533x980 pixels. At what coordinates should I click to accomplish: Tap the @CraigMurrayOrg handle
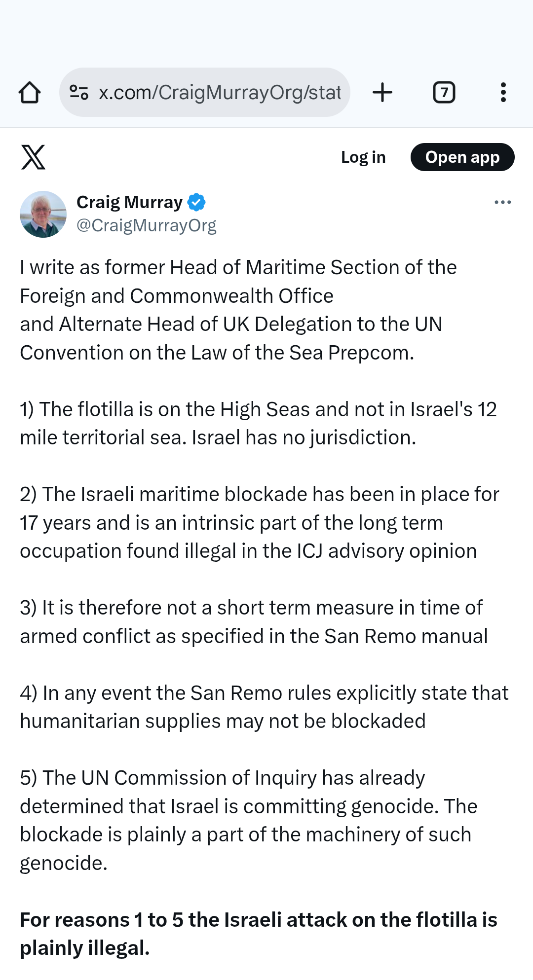tap(146, 225)
